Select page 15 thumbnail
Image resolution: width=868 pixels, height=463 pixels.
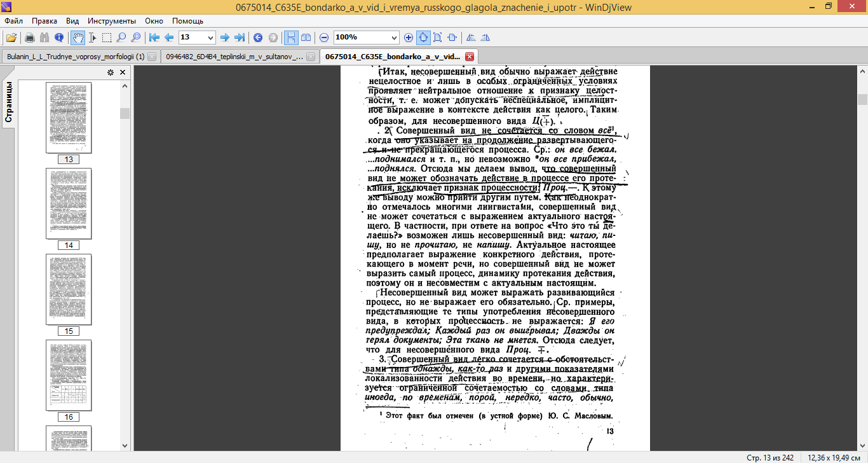coord(69,289)
